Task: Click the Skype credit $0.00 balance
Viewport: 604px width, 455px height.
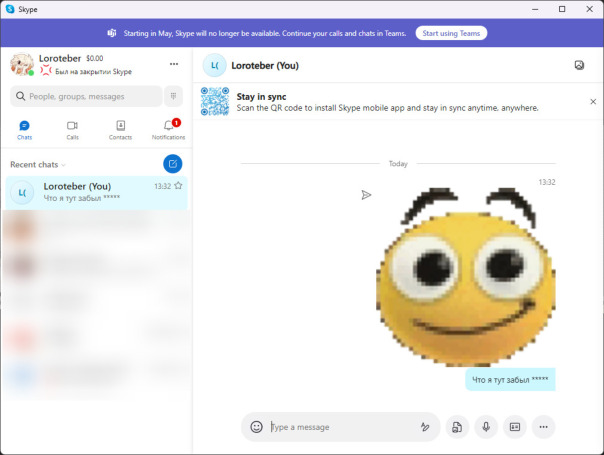Action: point(94,58)
